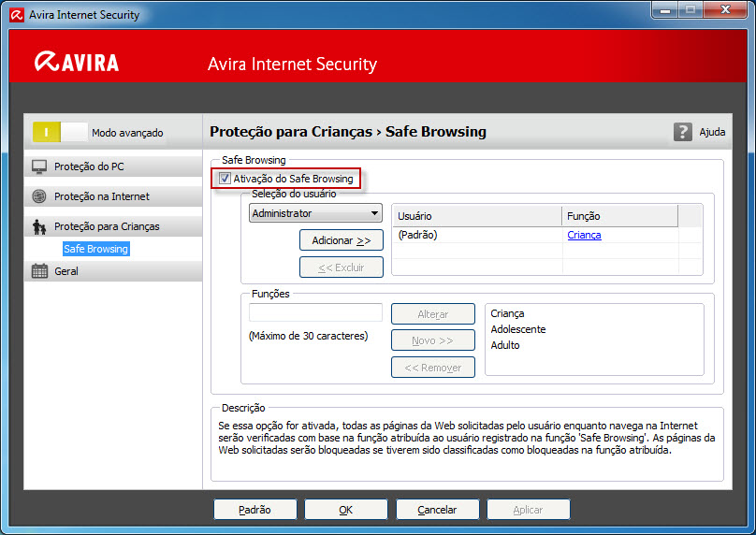Confirm settings with OK button
The width and height of the screenshot is (756, 535).
point(345,510)
